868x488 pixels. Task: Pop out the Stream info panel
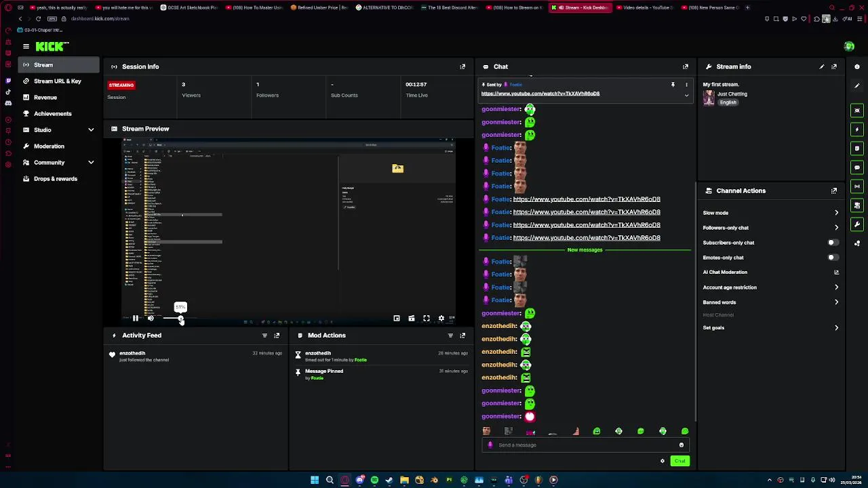click(x=834, y=66)
